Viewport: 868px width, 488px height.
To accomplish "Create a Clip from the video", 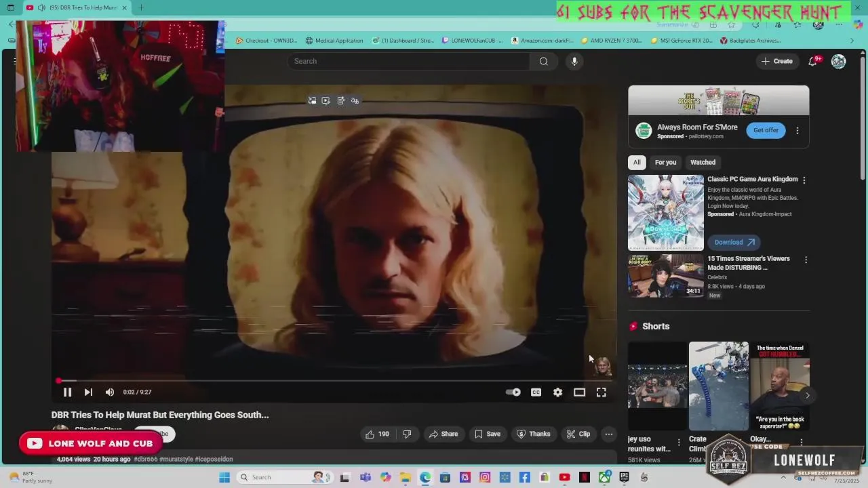I will pos(578,434).
